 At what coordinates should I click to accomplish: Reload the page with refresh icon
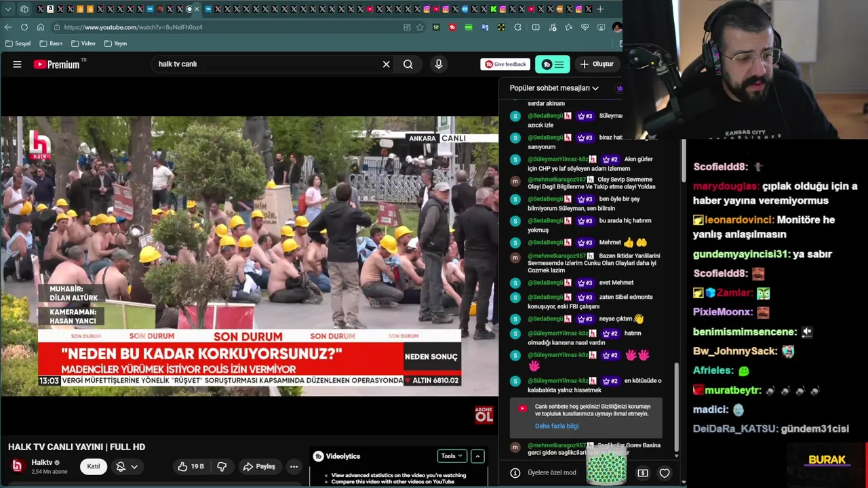click(24, 27)
